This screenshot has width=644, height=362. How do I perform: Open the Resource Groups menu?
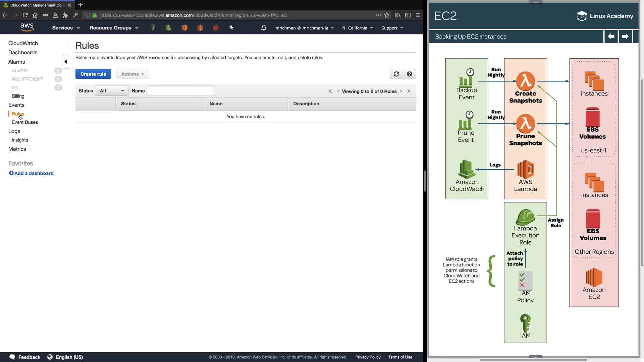[114, 28]
